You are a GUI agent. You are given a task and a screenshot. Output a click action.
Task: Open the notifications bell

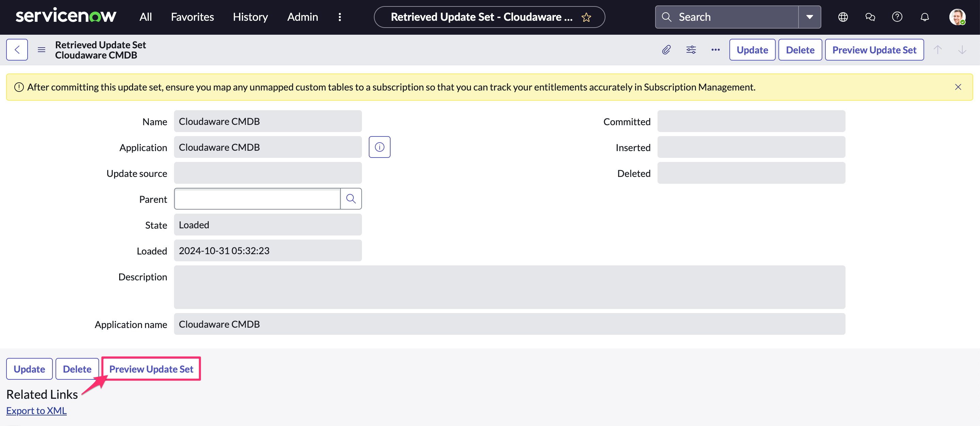pos(925,17)
